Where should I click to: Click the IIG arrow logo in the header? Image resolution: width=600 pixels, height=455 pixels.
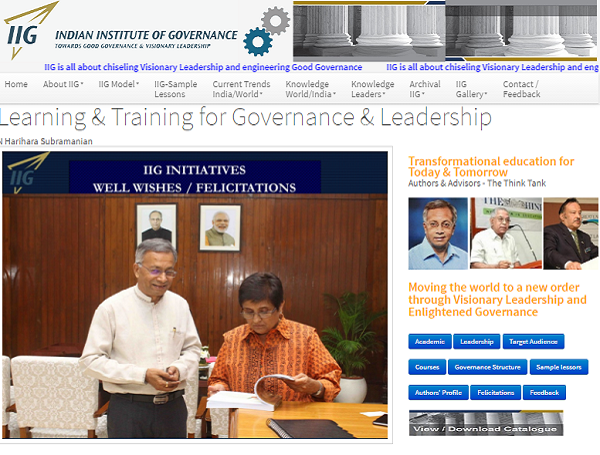click(29, 31)
